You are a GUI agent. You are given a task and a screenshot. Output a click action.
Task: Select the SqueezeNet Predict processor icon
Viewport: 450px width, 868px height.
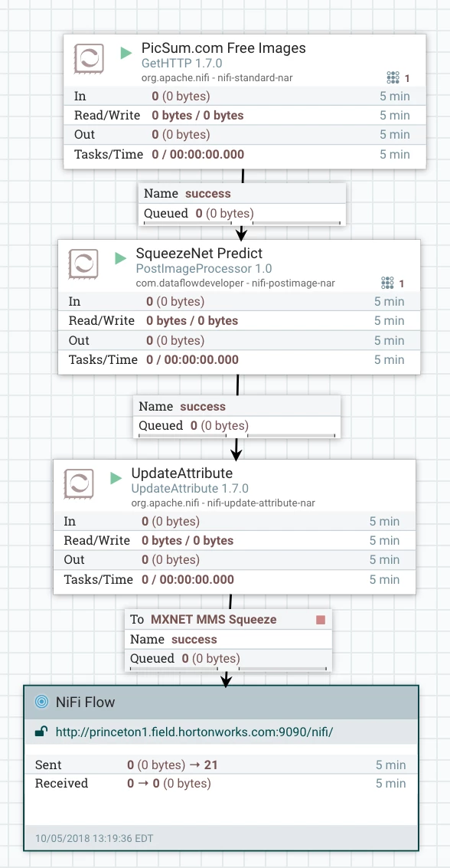tap(83, 264)
